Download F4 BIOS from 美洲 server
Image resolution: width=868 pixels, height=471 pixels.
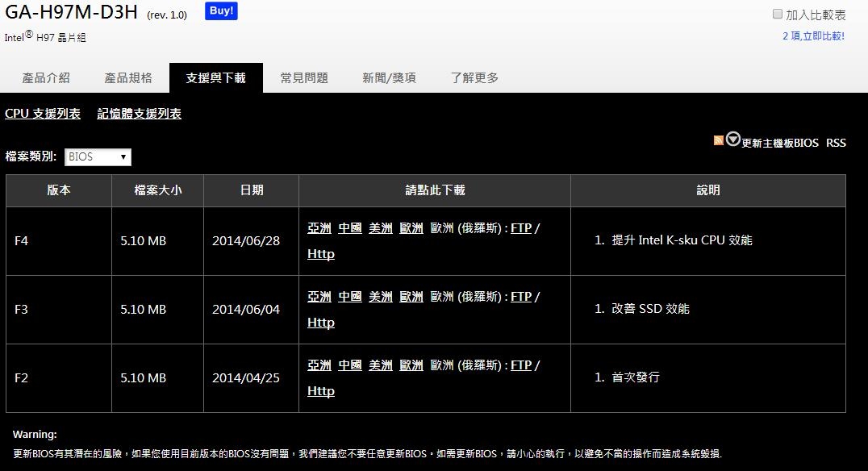coord(381,228)
